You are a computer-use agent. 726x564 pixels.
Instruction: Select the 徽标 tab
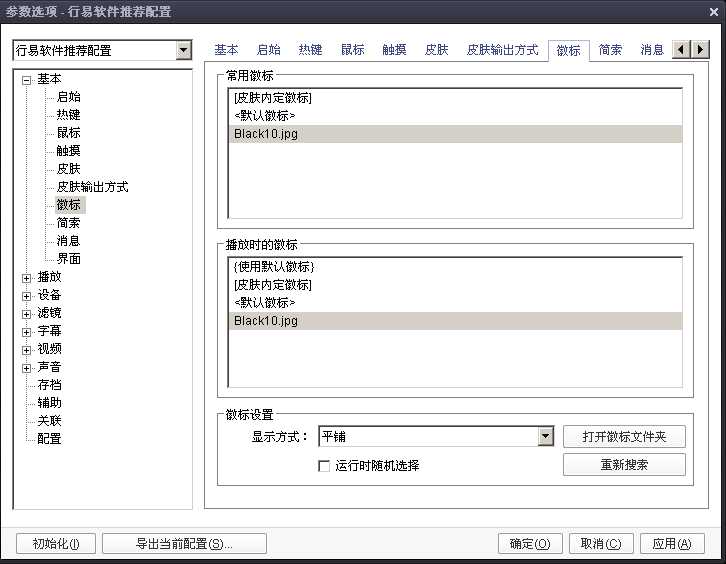point(569,50)
